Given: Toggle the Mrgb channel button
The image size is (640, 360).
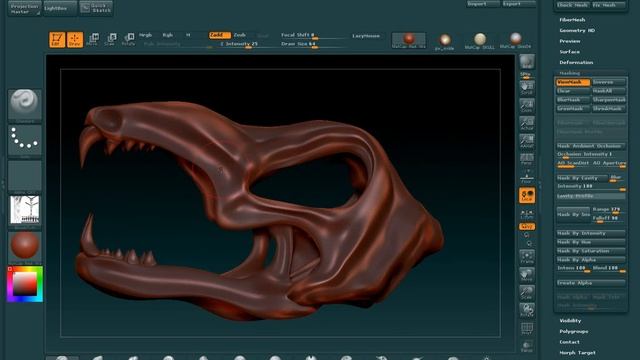Looking at the screenshot, I should (145, 36).
